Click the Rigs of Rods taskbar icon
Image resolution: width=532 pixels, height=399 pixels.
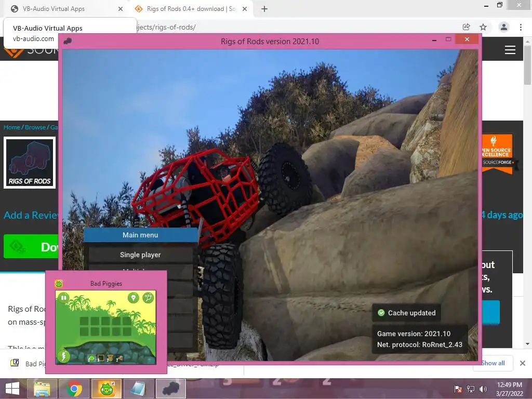170,389
